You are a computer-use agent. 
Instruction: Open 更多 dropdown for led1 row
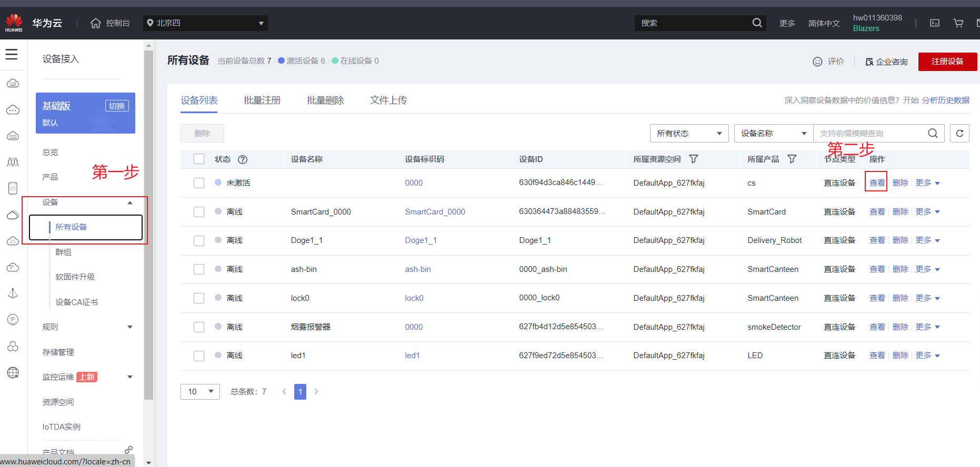pyautogui.click(x=927, y=356)
